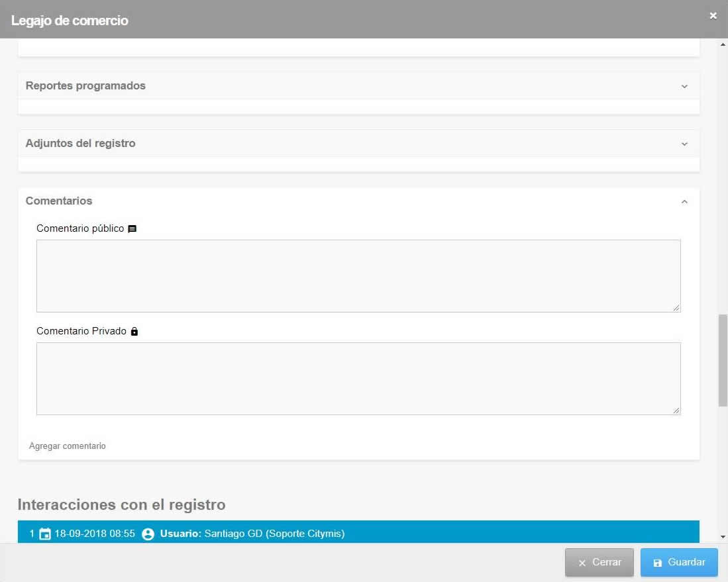Click the user avatar icon in interaction row

pos(148,534)
